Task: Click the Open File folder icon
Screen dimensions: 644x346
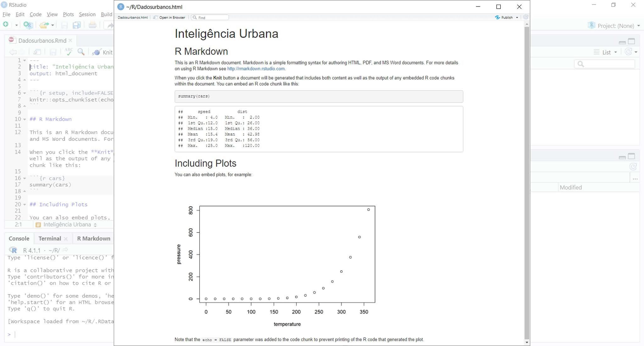Action: (x=44, y=25)
